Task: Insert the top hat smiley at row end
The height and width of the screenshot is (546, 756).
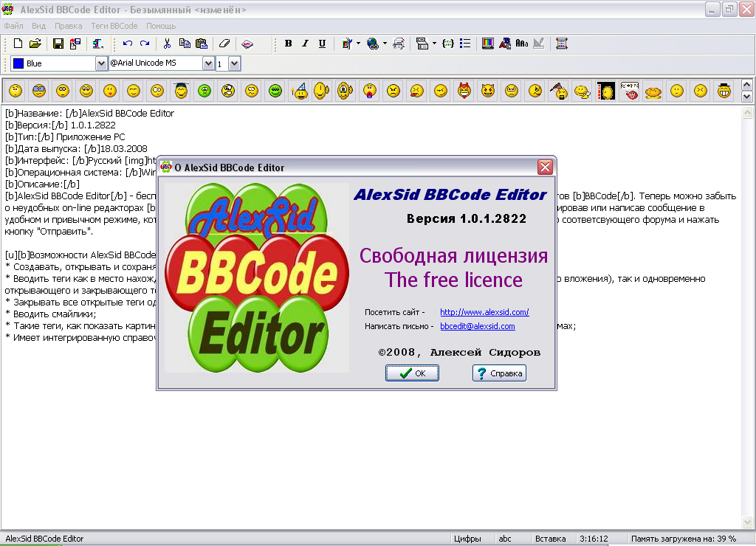Action: 724,91
